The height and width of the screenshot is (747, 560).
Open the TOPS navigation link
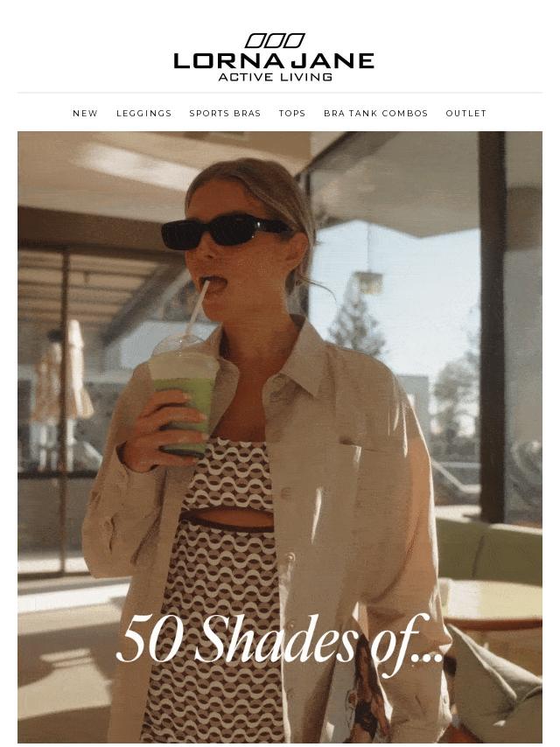coord(292,114)
